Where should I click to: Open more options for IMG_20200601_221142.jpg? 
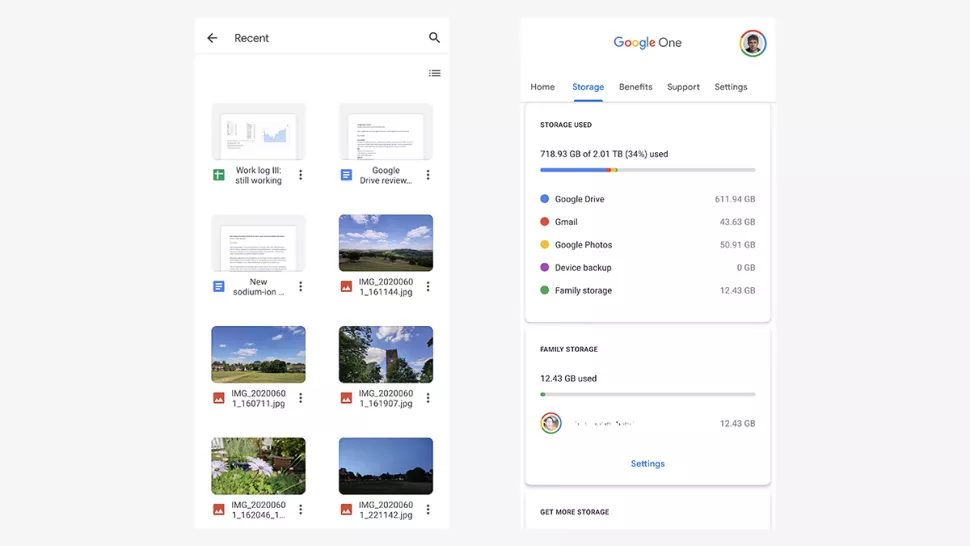pos(428,510)
